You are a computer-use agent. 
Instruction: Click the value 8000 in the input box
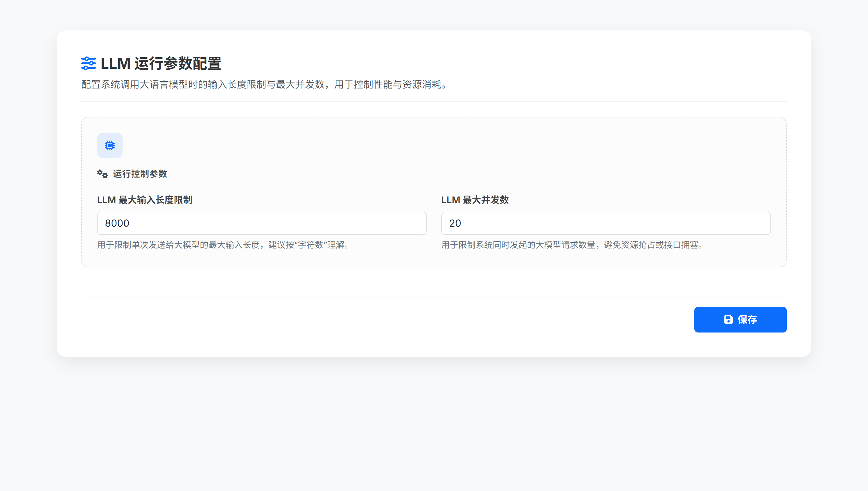117,223
